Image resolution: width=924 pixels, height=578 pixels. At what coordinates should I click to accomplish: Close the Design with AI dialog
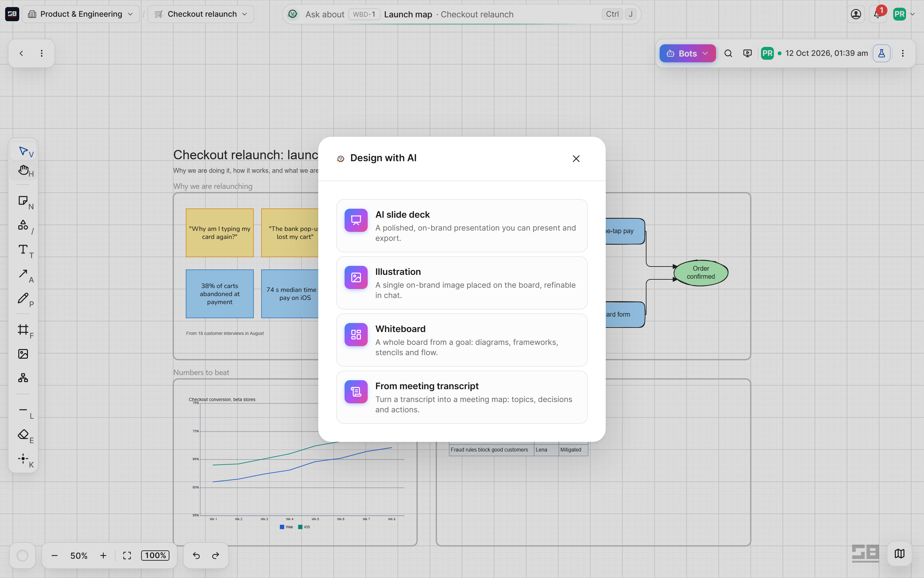[576, 159]
